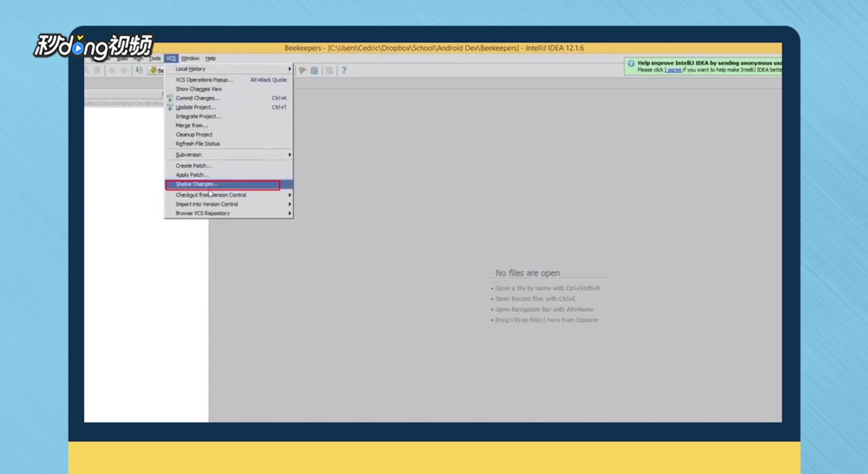The height and width of the screenshot is (474, 868).
Task: Click Refresh File Status
Action: coord(229,144)
